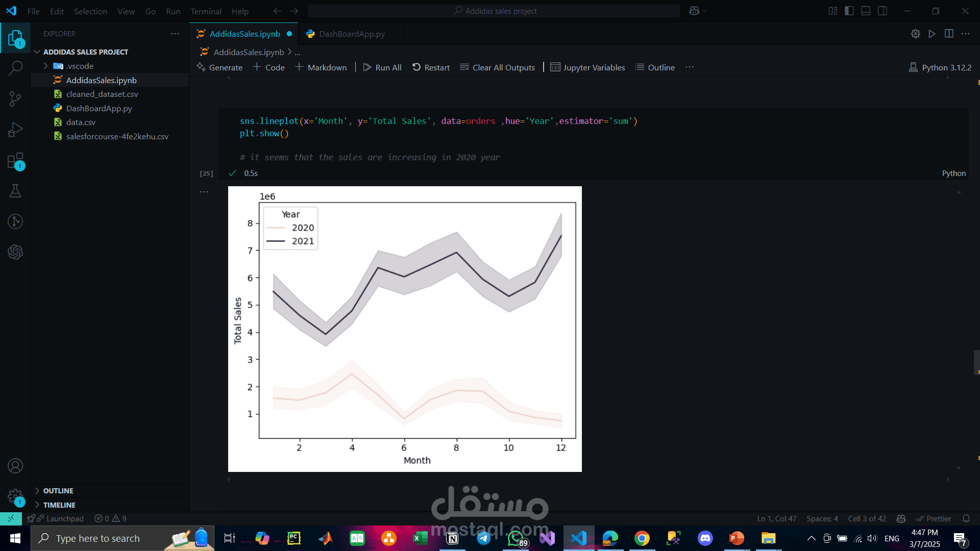The height and width of the screenshot is (551, 980).
Task: Select the Python 3.12.2 kernel picker
Action: pyautogui.click(x=940, y=67)
